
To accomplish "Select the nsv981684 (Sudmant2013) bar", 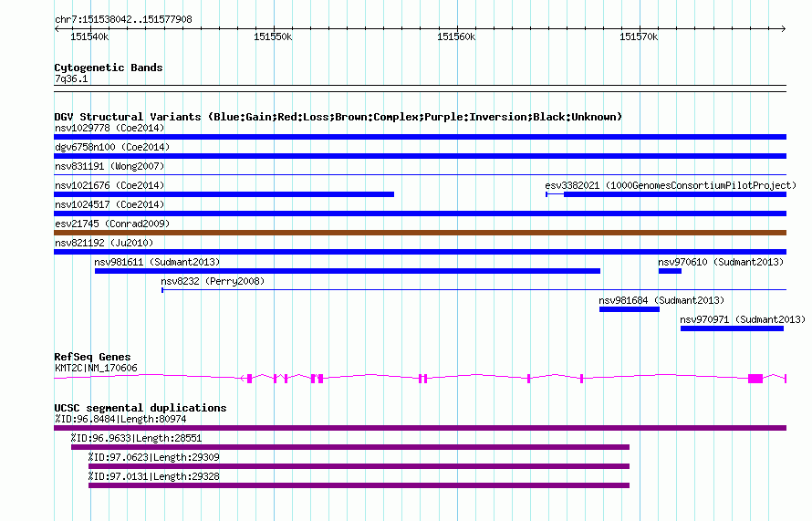I will (x=630, y=309).
